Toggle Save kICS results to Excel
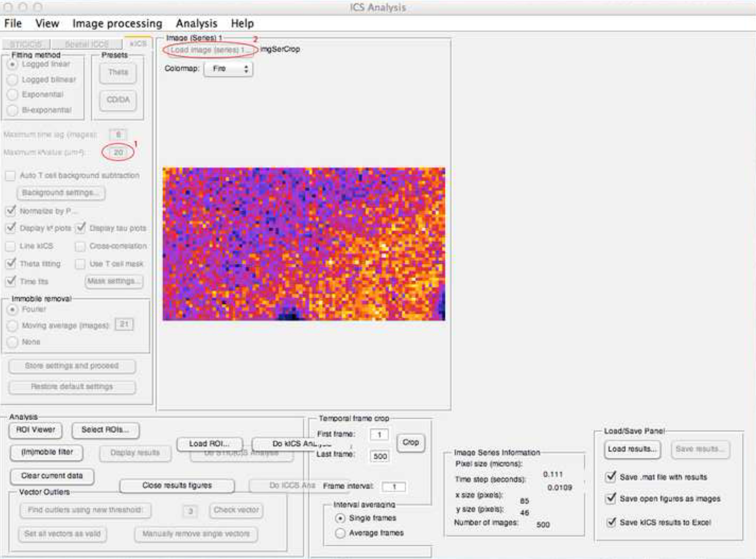The width and height of the screenshot is (756, 559). (611, 522)
